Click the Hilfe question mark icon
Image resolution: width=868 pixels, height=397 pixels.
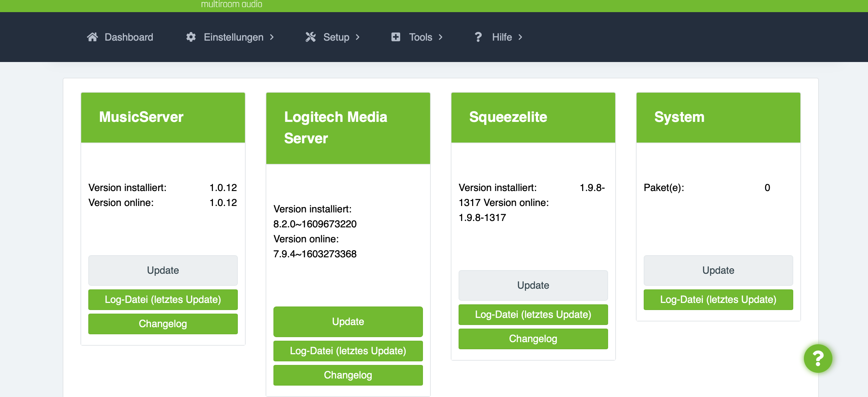pyautogui.click(x=478, y=37)
